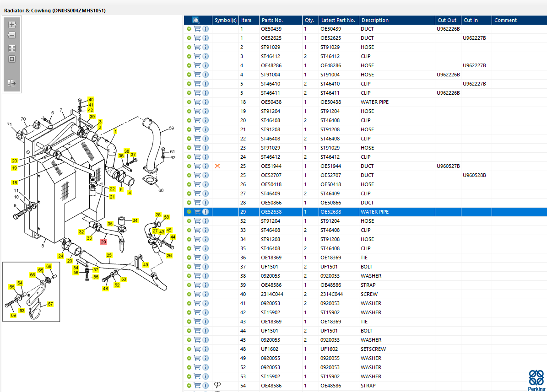The width and height of the screenshot is (547, 392).
Task: Click part number ST46409
Action: pos(271,193)
